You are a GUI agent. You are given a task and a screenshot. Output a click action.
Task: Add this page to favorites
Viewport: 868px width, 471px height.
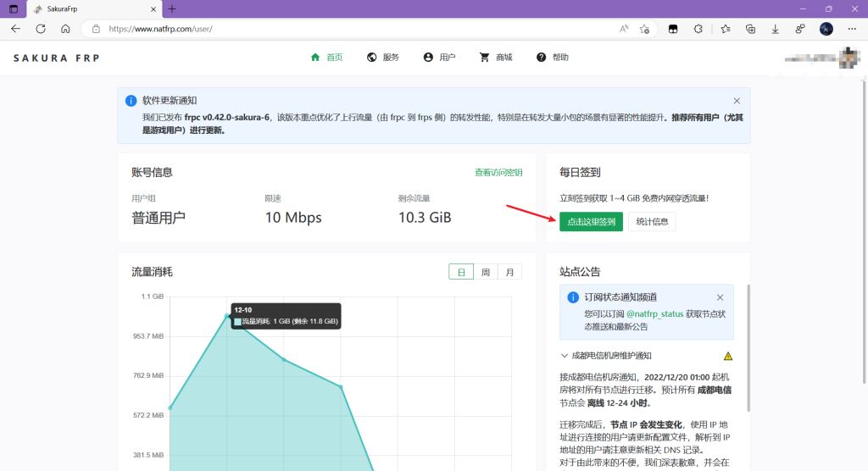click(644, 29)
